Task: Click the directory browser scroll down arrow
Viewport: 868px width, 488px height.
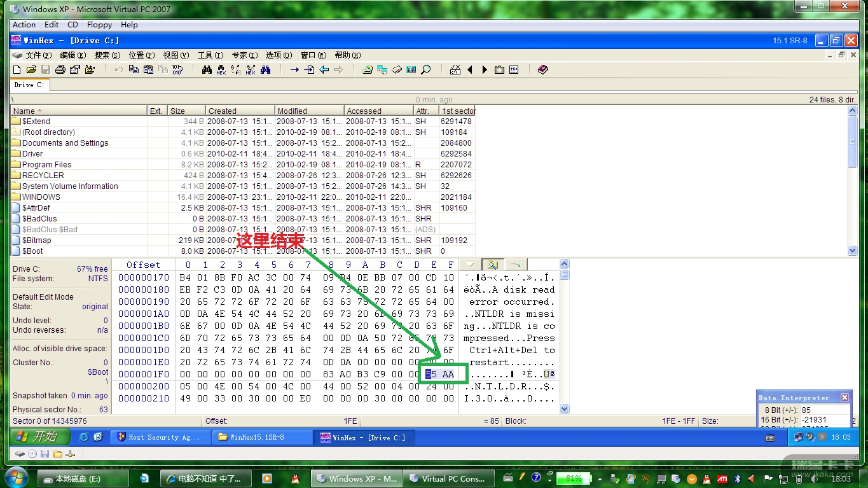Action: 853,251
